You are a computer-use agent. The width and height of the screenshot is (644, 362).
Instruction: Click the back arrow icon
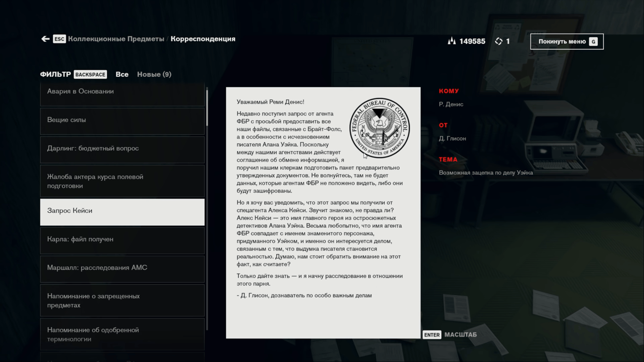coord(45,39)
